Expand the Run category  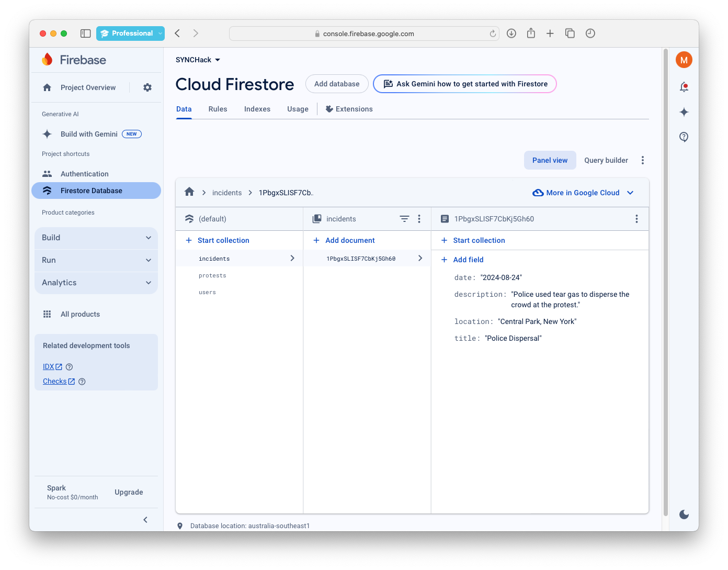pyautogui.click(x=96, y=260)
